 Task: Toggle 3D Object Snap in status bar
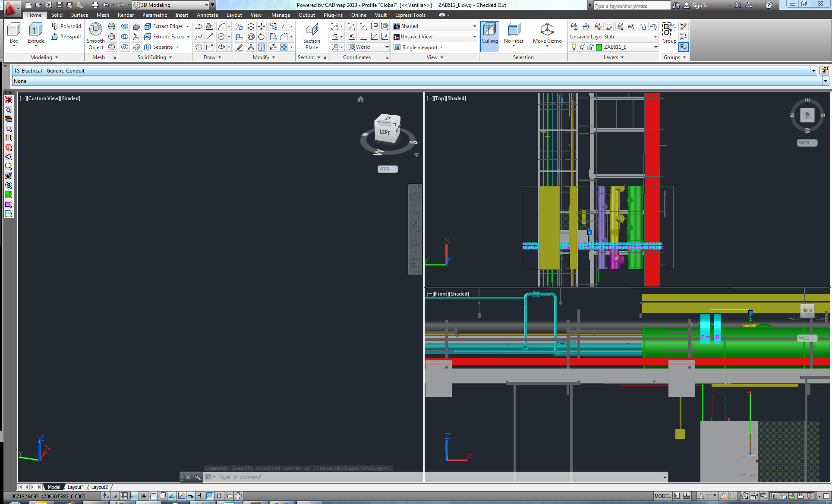tap(162, 496)
